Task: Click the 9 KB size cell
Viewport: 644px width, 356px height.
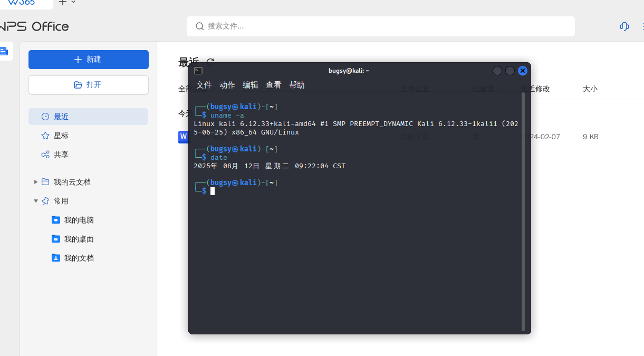Action: [x=591, y=137]
